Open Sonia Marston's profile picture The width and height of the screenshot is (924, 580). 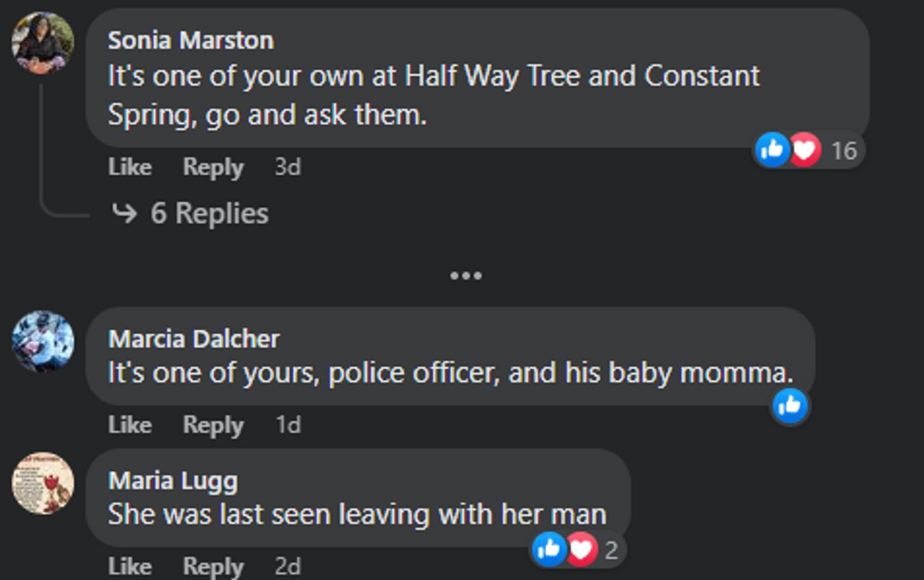click(43, 43)
